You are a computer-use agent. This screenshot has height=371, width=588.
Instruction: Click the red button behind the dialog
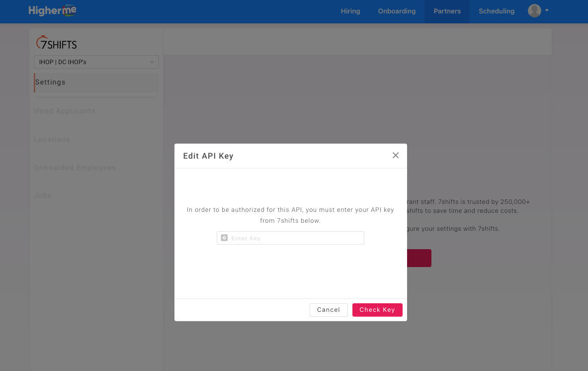pyautogui.click(x=419, y=258)
